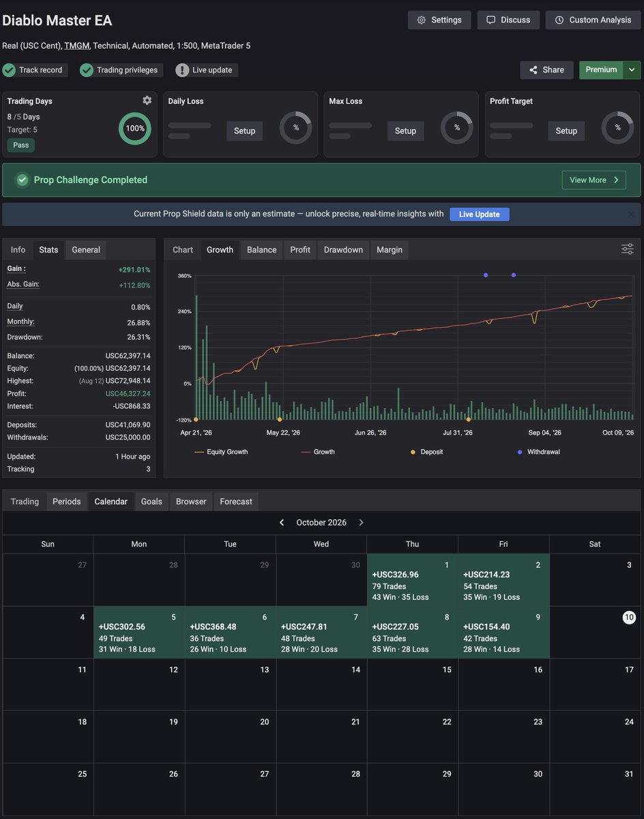The height and width of the screenshot is (819, 644).
Task: Open the Trading tab
Action: tap(25, 502)
